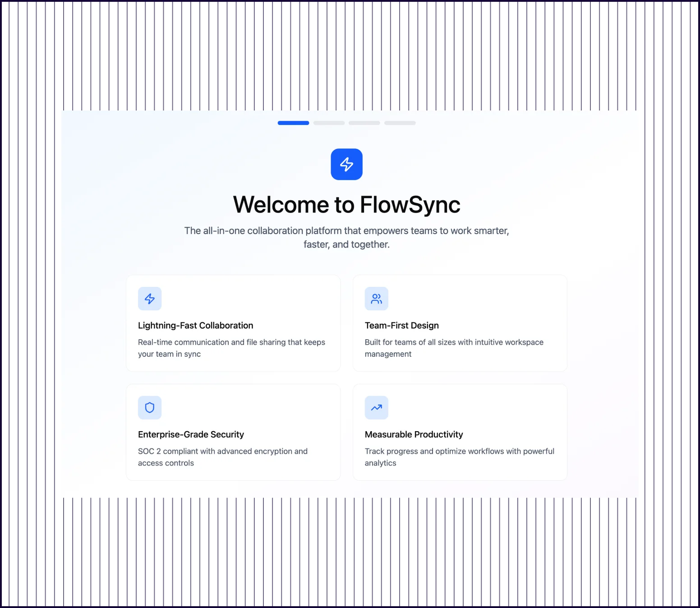Viewport: 700px width, 608px height.
Task: Expand the Team-First Design card
Action: pos(460,323)
